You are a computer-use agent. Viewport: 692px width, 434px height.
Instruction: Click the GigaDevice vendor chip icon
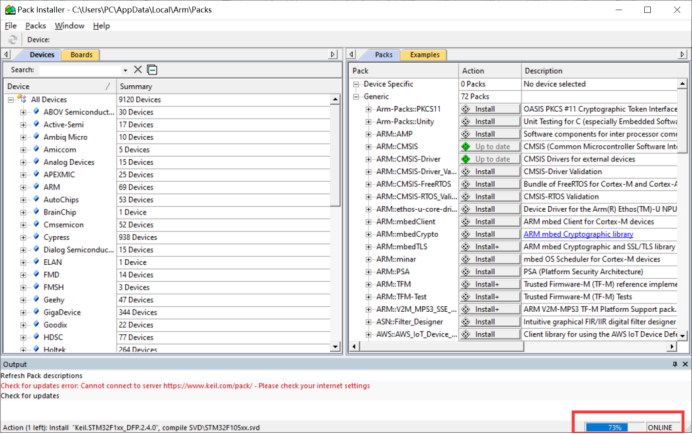36,312
